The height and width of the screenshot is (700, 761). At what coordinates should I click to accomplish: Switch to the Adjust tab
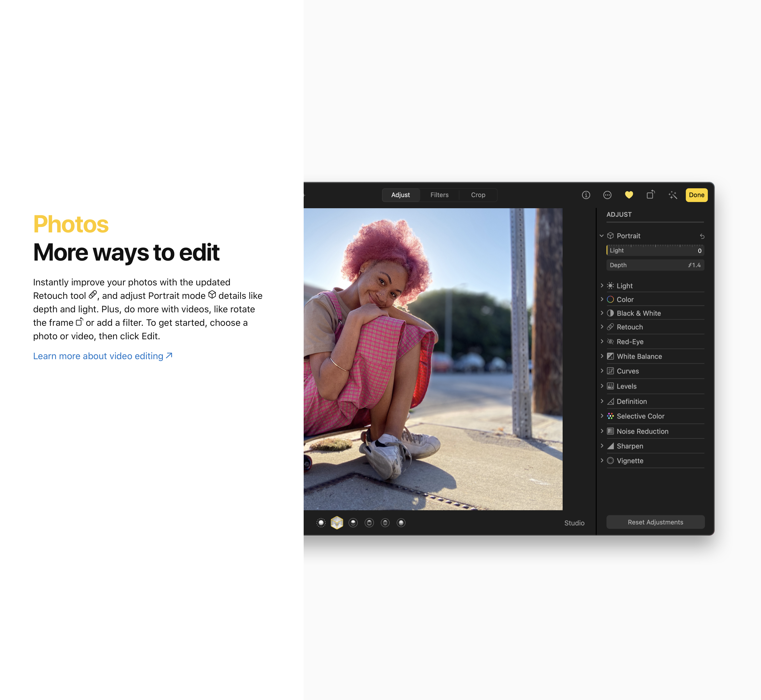[x=401, y=195]
